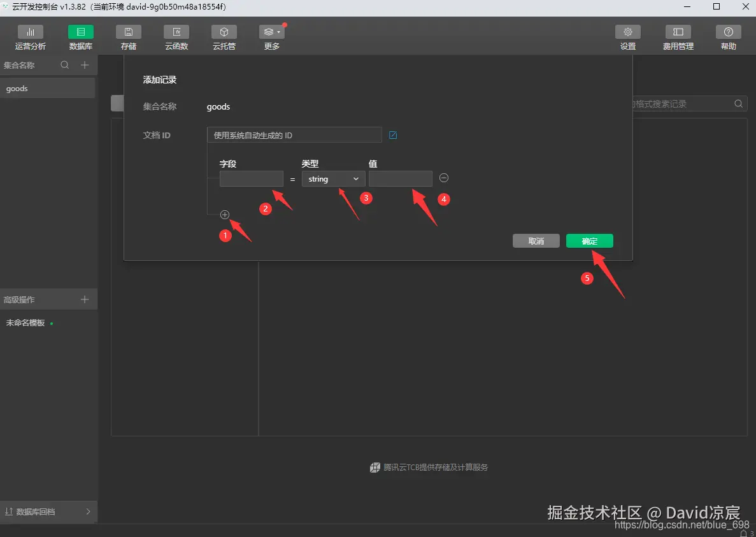This screenshot has height=537, width=756.
Task: Confirm the record with 确定 button
Action: tap(589, 241)
